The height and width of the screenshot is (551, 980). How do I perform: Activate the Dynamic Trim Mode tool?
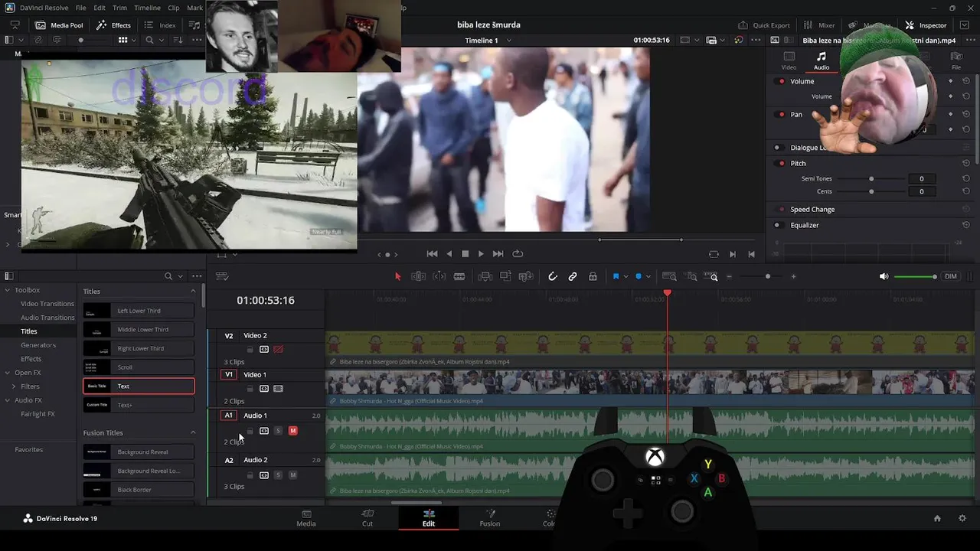[439, 276]
